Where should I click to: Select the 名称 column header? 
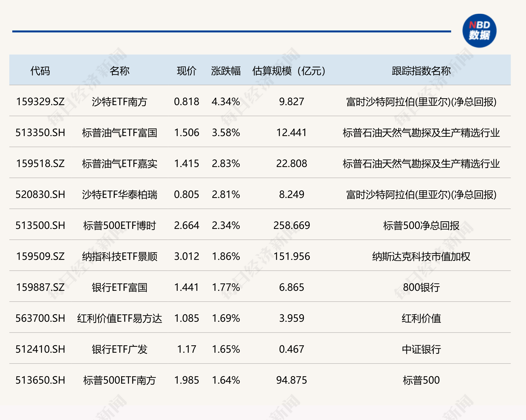coord(120,71)
